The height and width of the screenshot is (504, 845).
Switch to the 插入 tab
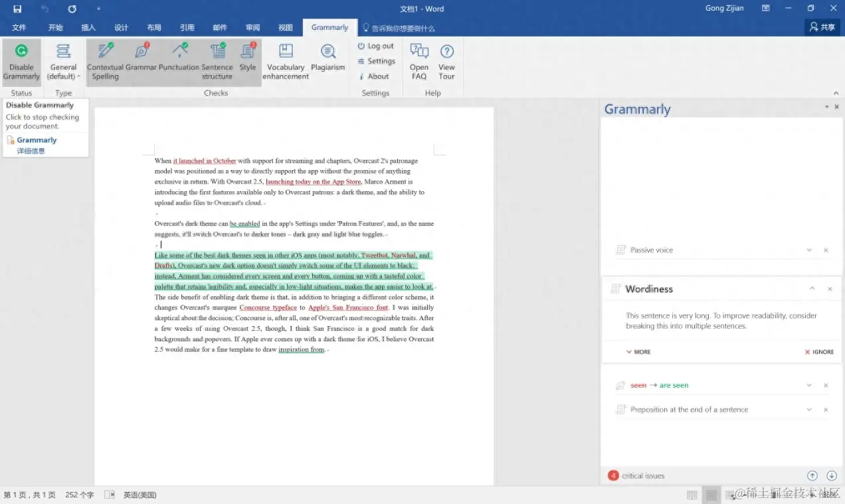[x=88, y=28]
